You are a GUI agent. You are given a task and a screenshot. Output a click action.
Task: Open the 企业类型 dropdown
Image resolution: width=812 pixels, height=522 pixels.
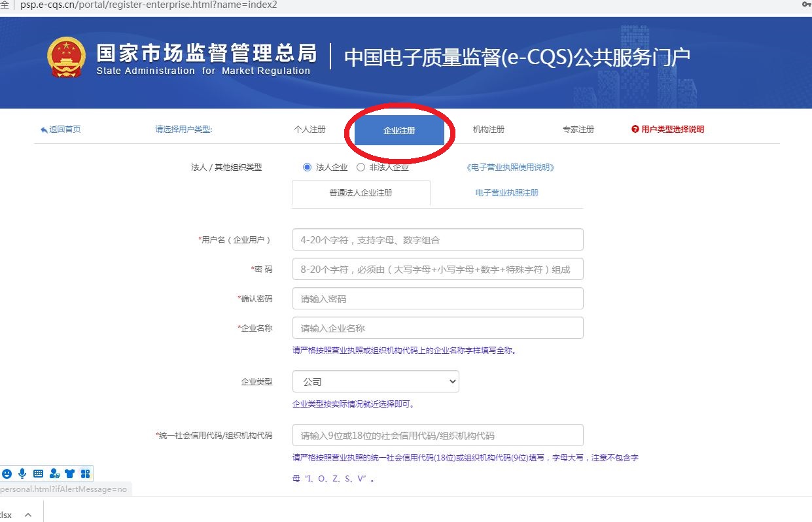[x=376, y=382]
